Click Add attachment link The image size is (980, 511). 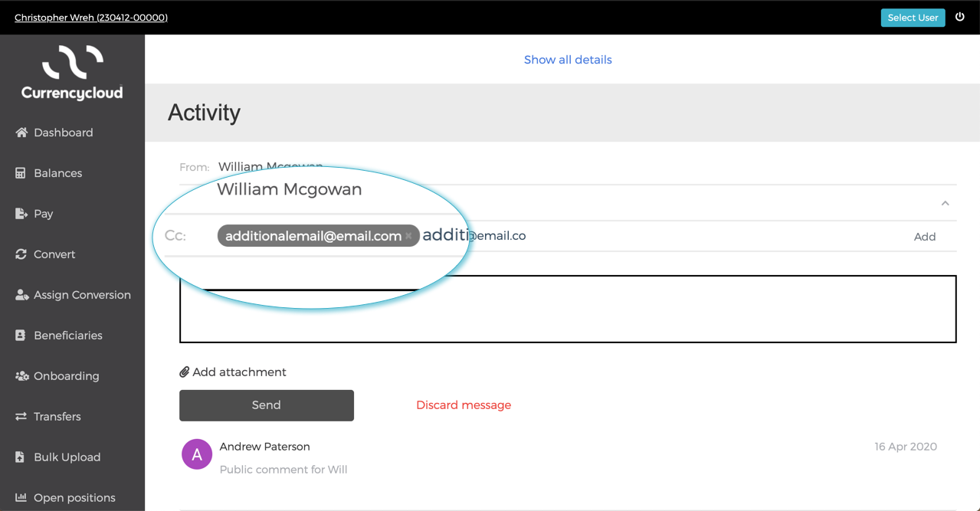point(233,372)
